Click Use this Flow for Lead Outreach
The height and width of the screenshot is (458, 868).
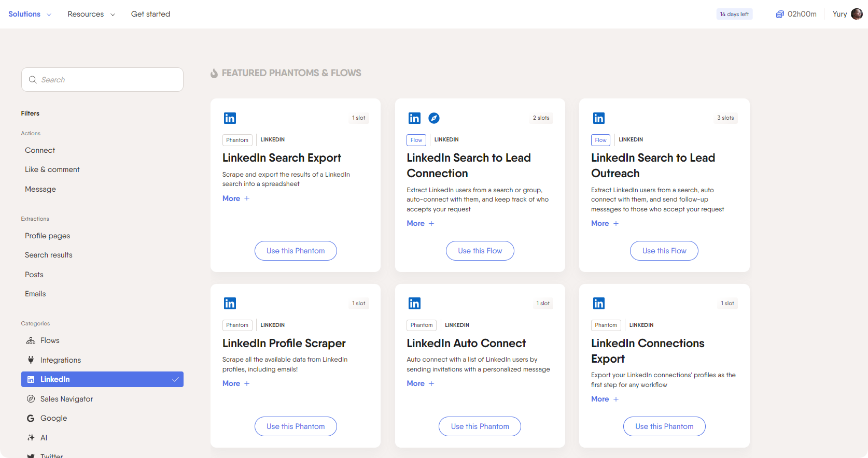[x=664, y=251]
